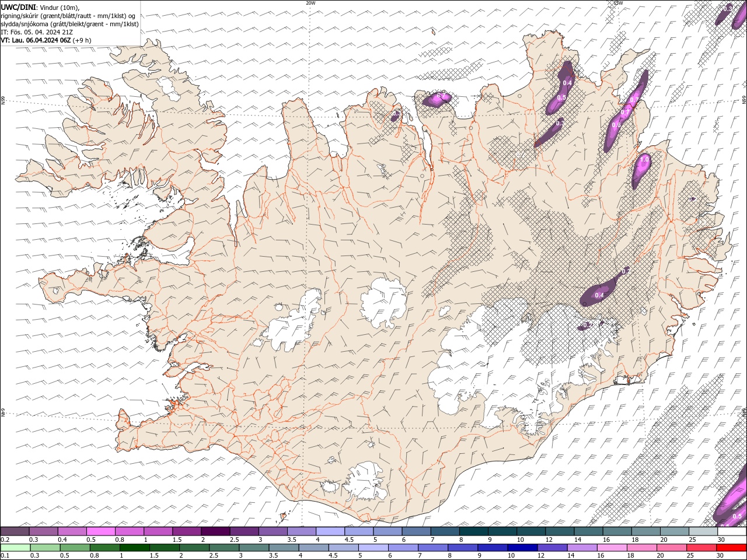Select the lilac 14–16 rain legend swatch
The image size is (747, 560).
tap(582, 548)
